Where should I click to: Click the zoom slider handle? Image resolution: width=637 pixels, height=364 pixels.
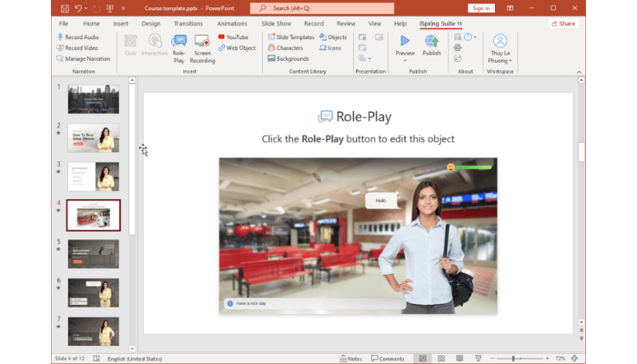[x=513, y=359]
